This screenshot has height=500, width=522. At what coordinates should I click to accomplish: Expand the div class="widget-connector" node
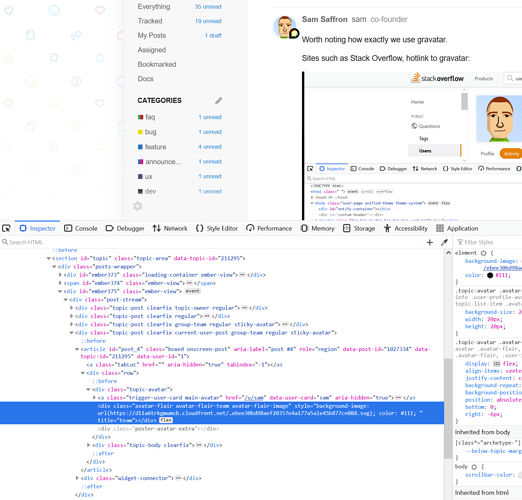tap(77, 478)
